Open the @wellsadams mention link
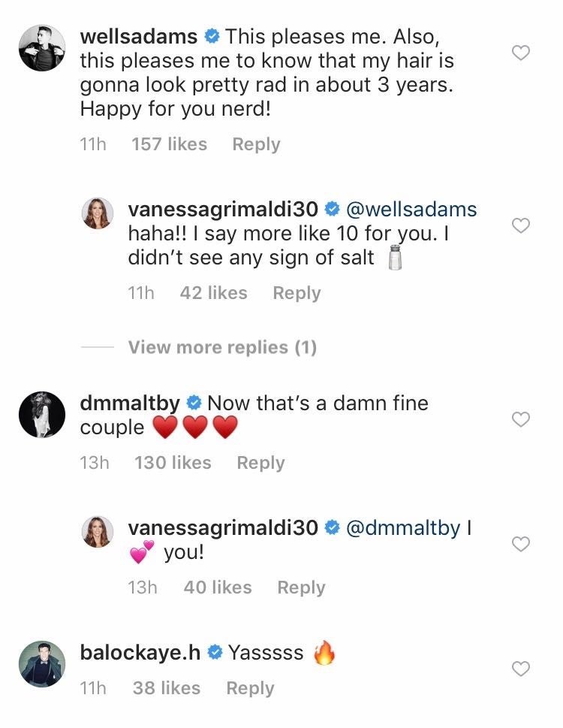This screenshot has width=563, height=728. coord(411,209)
